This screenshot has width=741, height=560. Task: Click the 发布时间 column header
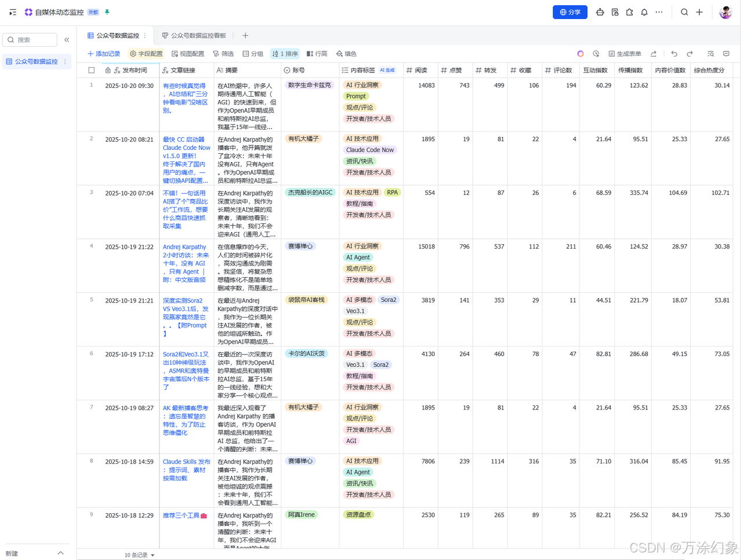pyautogui.click(x=130, y=71)
